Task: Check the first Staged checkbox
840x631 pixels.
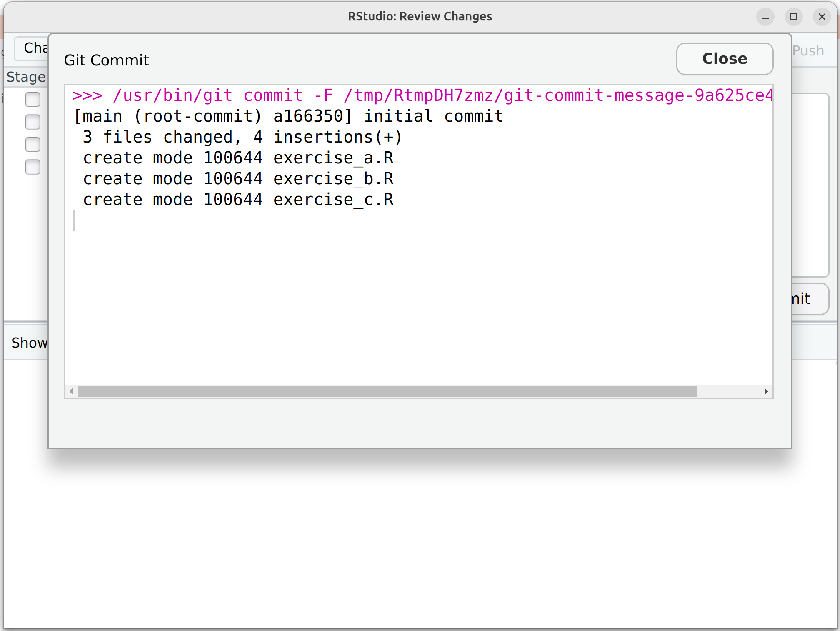Action: [x=32, y=100]
